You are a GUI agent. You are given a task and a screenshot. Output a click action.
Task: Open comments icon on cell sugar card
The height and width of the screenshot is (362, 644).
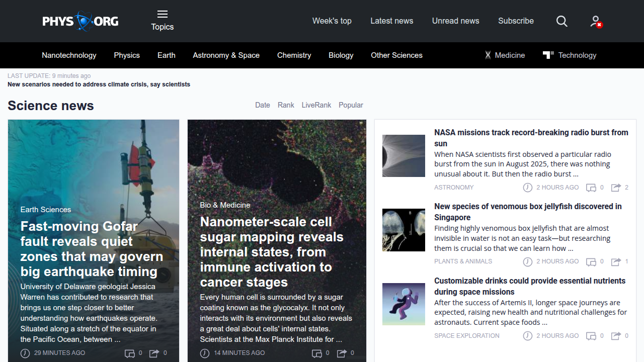point(317,353)
